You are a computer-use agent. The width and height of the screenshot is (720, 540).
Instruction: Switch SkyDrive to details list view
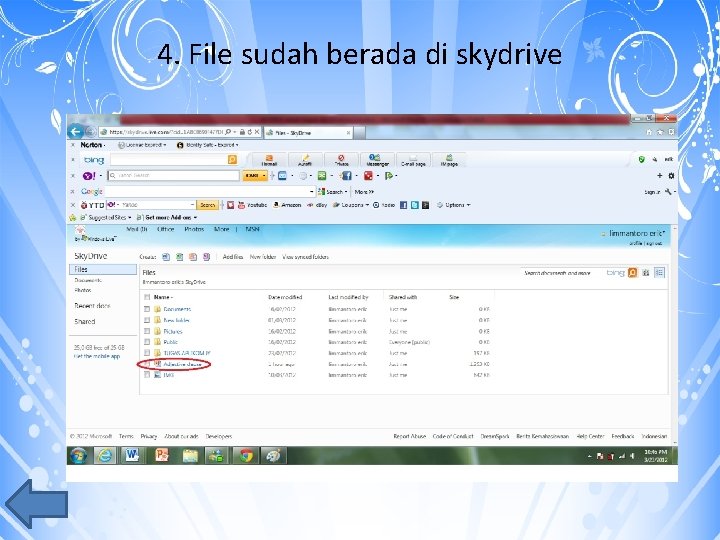659,273
